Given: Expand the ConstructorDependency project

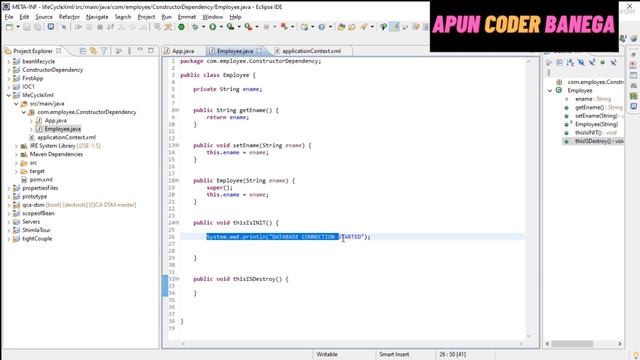Looking at the screenshot, I should [x=9, y=70].
